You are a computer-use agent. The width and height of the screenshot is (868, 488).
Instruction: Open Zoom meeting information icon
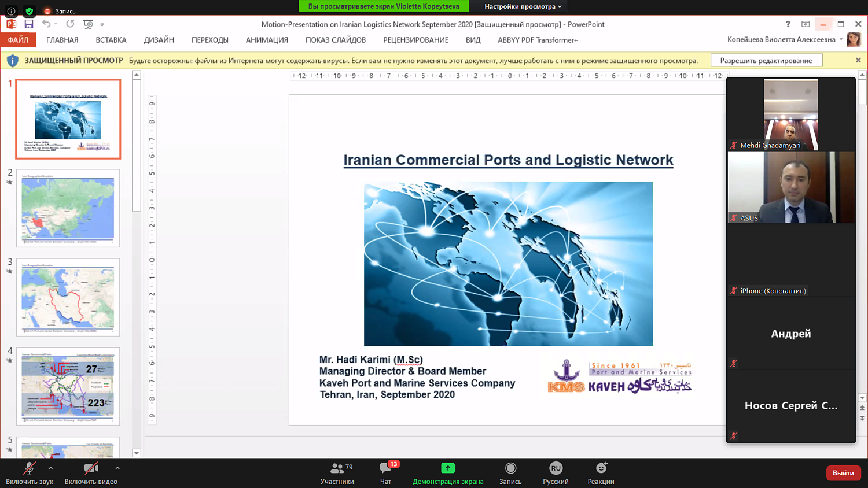[x=11, y=11]
